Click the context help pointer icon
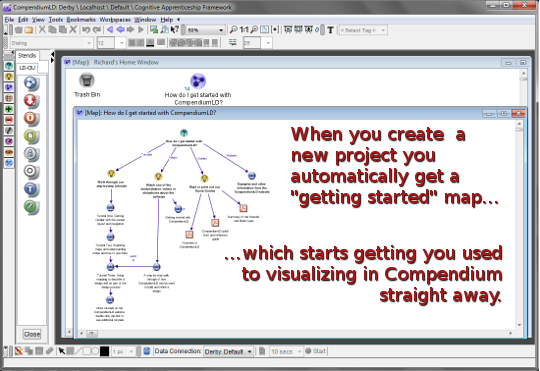The width and height of the screenshot is (540, 371). pyautogui.click(x=175, y=30)
